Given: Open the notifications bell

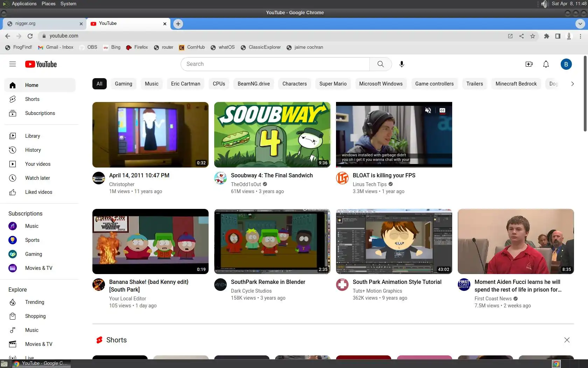Looking at the screenshot, I should 546,64.
